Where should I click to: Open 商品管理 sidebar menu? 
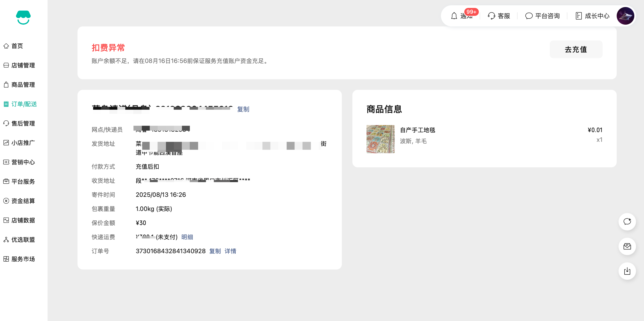click(23, 85)
